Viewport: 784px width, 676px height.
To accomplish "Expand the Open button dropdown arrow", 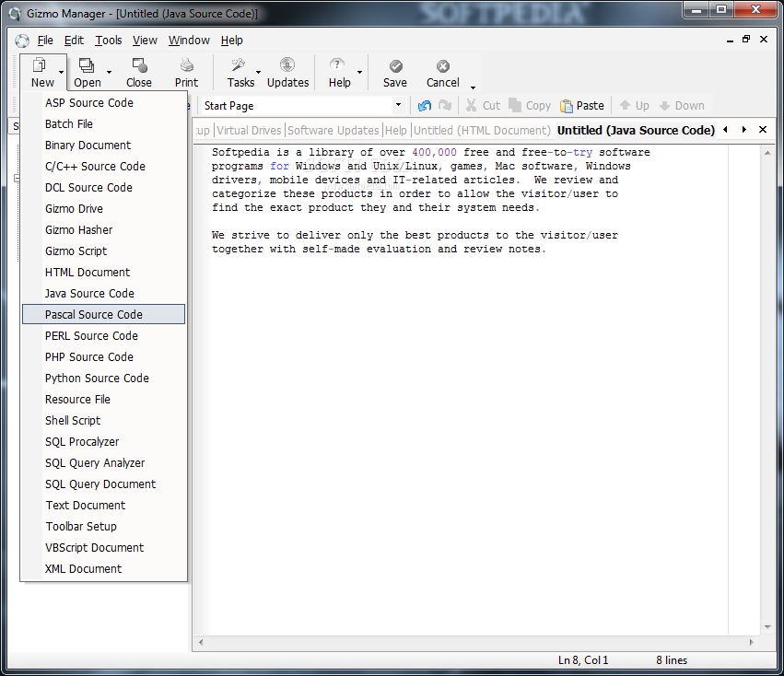I will (109, 72).
